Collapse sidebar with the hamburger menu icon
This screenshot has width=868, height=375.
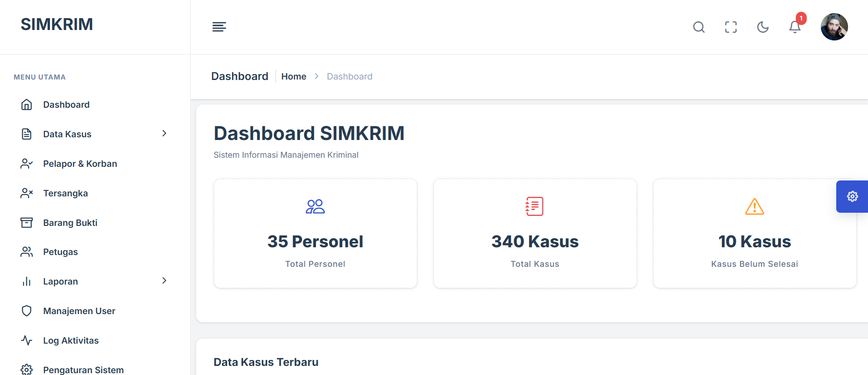coord(219,27)
